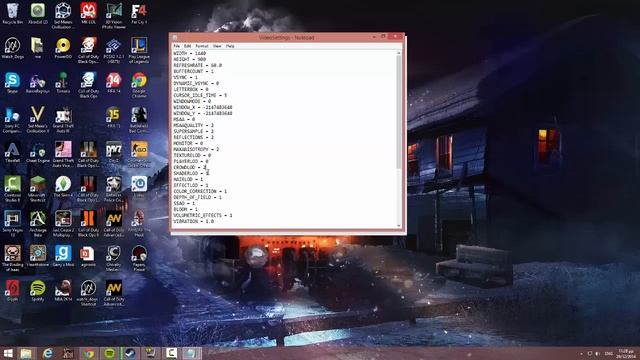Click the Windows Start button

(8, 353)
